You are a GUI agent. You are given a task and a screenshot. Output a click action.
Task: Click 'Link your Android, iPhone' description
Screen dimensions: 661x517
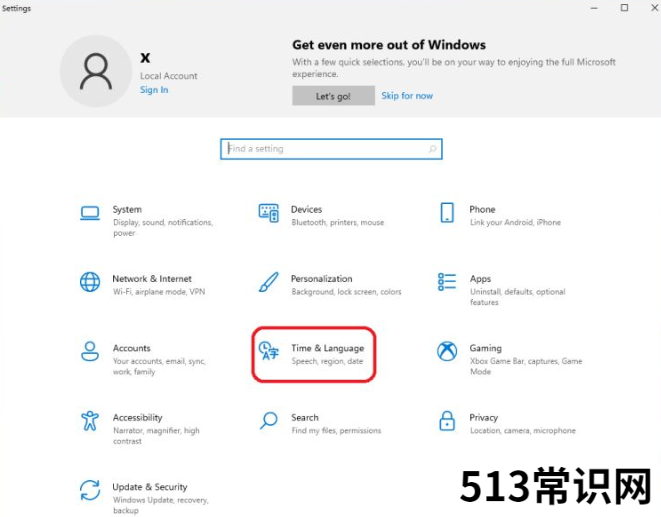pos(515,222)
